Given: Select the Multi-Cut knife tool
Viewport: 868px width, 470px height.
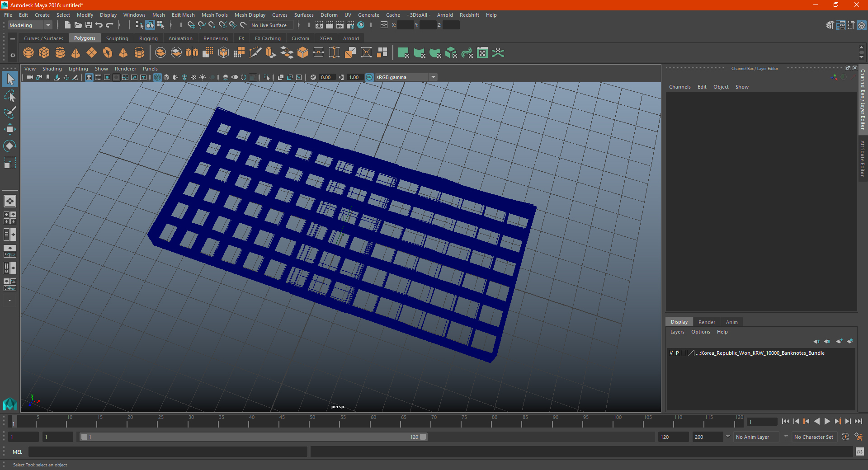Looking at the screenshot, I should click(x=255, y=53).
